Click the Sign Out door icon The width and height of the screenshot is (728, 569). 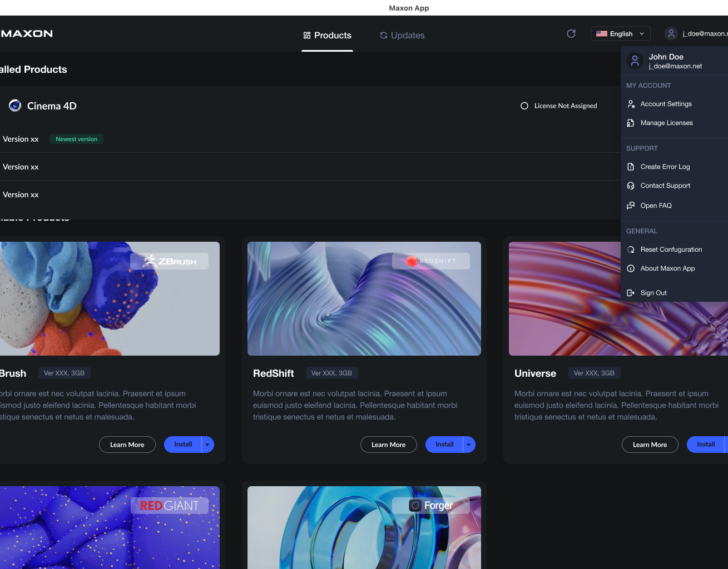[631, 293]
